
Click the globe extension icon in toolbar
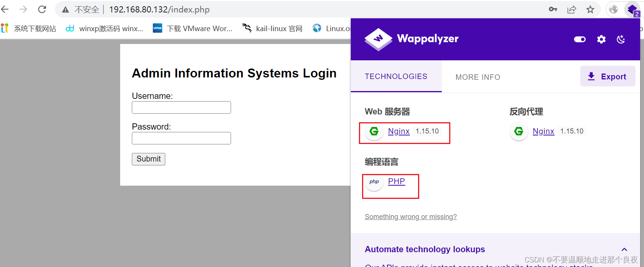point(613,9)
